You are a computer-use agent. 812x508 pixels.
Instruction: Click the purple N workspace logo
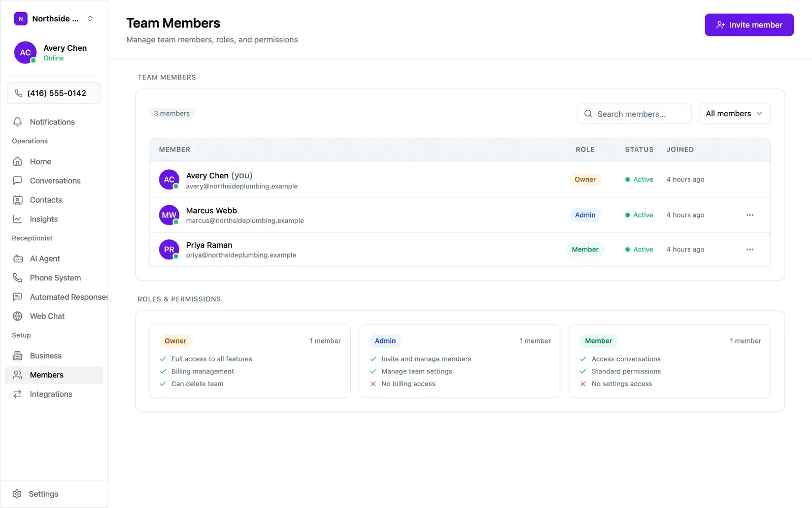coord(21,19)
